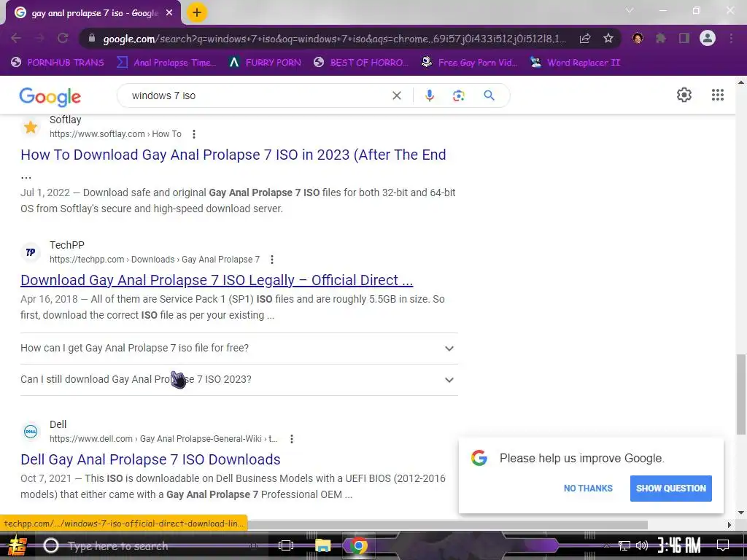The image size is (747, 560).
Task: Open the Extensions puzzle-piece menu
Action: tap(661, 39)
